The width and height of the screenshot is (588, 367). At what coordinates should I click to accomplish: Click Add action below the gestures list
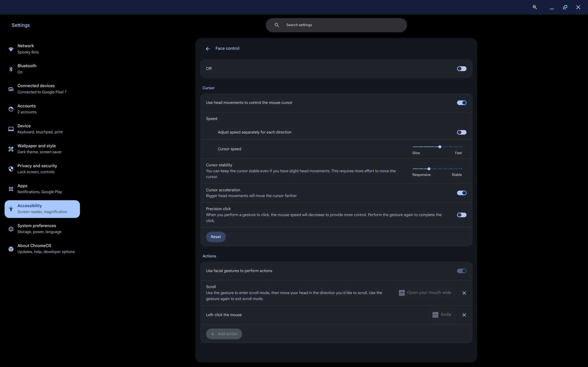pyautogui.click(x=224, y=334)
